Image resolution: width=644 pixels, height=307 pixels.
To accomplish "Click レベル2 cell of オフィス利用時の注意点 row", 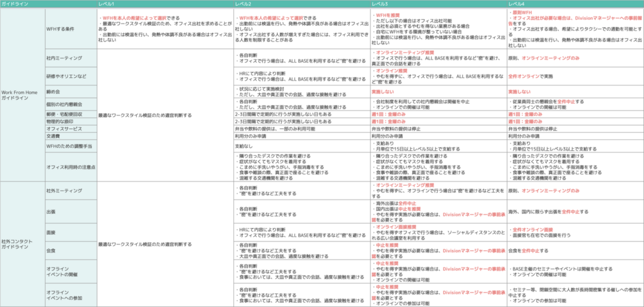I will 302,167.
